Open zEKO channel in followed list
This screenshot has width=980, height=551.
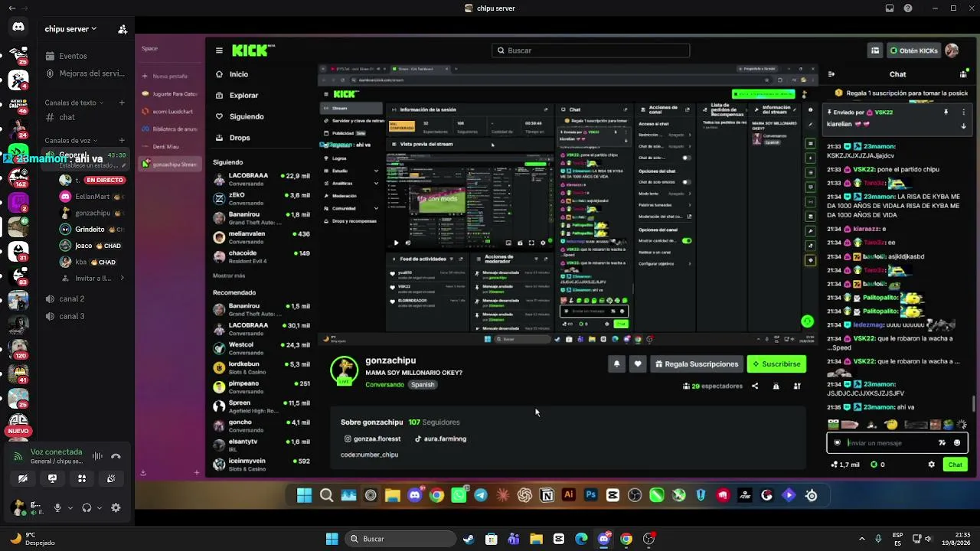262,198
